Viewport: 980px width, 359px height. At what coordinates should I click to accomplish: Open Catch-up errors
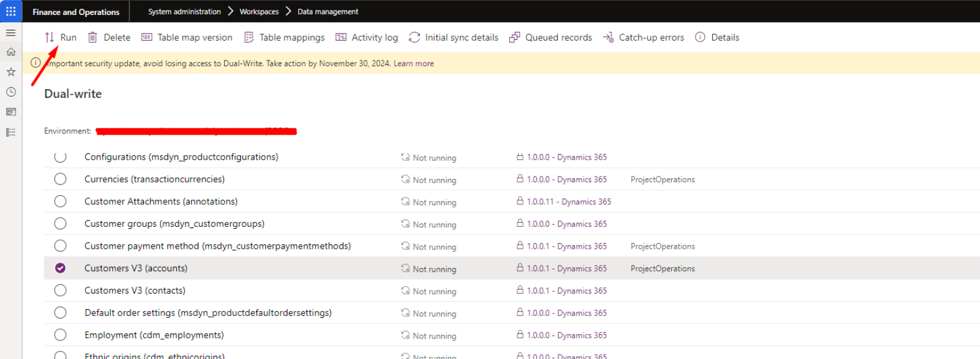643,37
